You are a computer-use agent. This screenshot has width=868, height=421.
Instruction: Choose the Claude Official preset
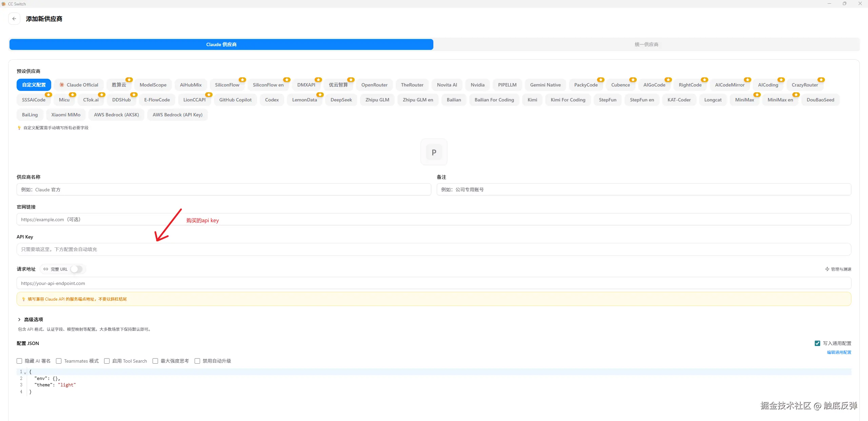tap(79, 85)
